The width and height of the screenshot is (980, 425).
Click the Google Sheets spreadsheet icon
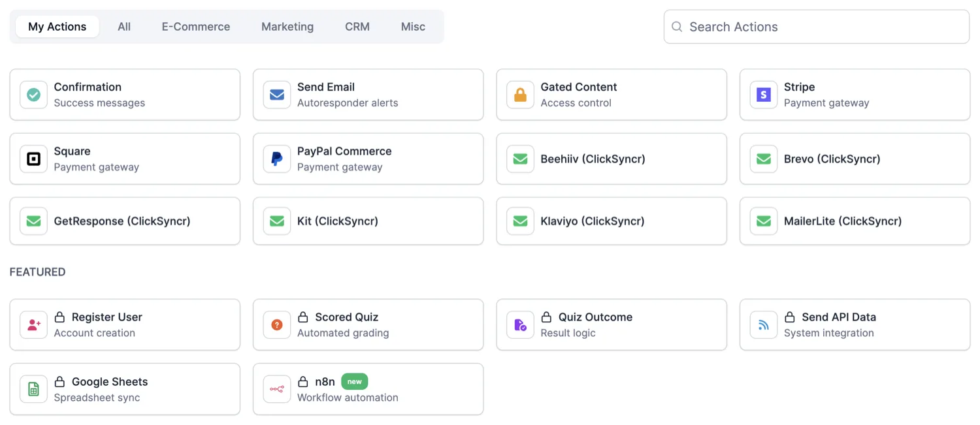point(33,389)
